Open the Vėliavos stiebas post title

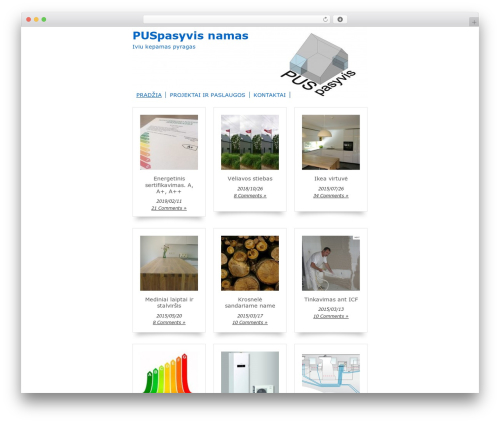(x=250, y=179)
